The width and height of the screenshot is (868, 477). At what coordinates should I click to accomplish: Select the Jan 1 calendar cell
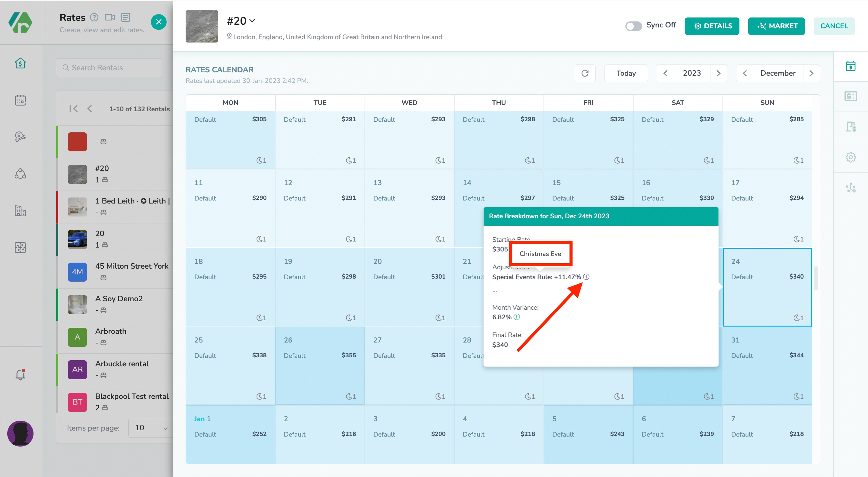(x=231, y=434)
